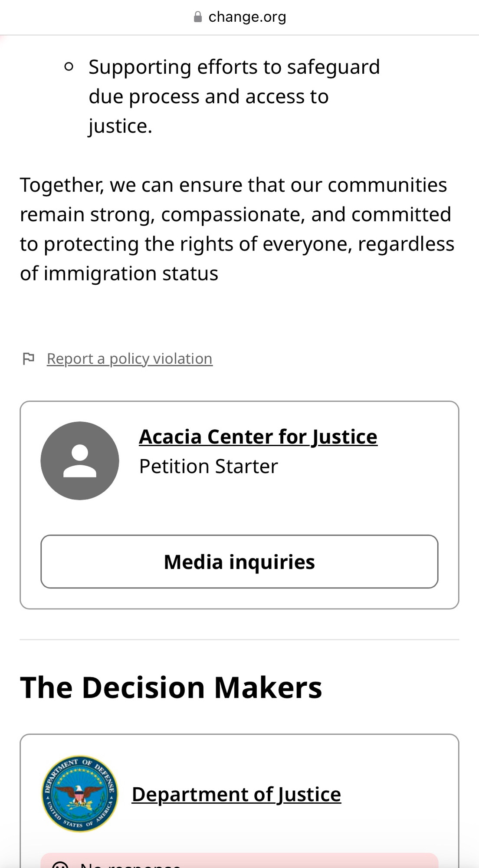Open the Department of Justice link
The height and width of the screenshot is (868, 479).
[236, 794]
